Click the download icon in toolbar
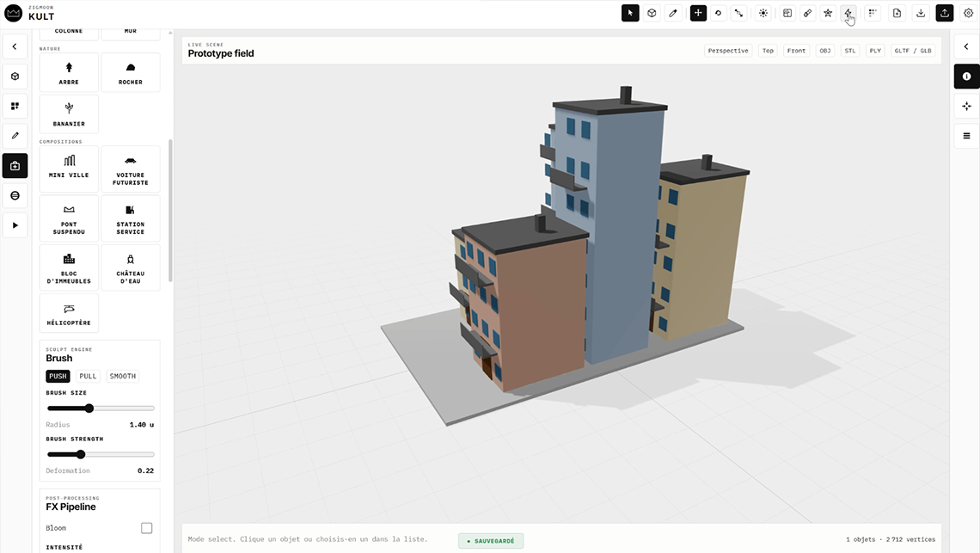The image size is (980, 553). (x=921, y=13)
